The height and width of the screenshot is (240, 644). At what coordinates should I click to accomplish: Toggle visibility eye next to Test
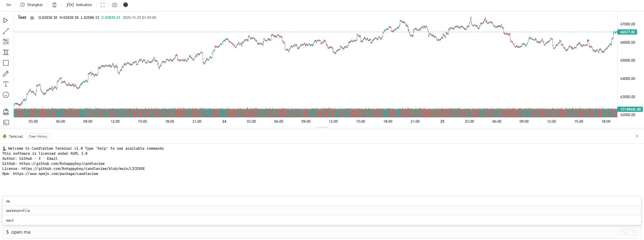32,18
